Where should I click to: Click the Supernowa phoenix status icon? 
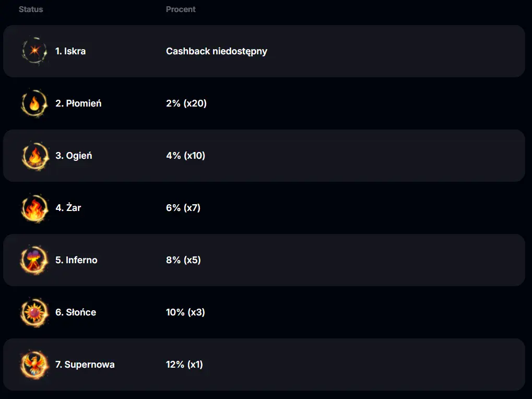pos(34,365)
